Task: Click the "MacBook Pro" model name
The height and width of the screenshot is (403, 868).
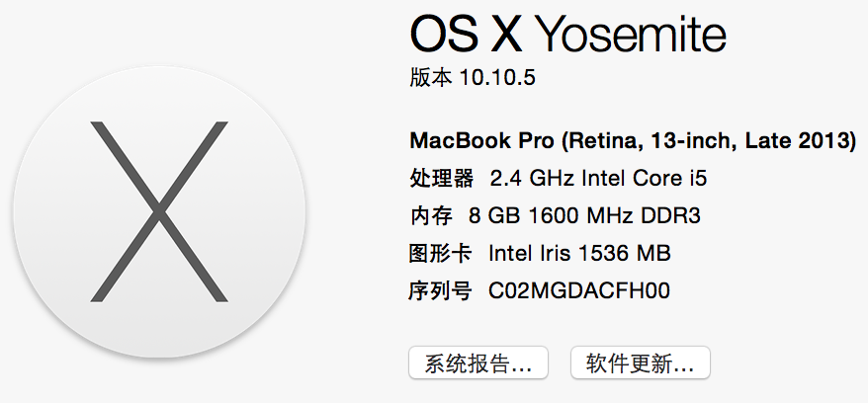Action: point(481,141)
